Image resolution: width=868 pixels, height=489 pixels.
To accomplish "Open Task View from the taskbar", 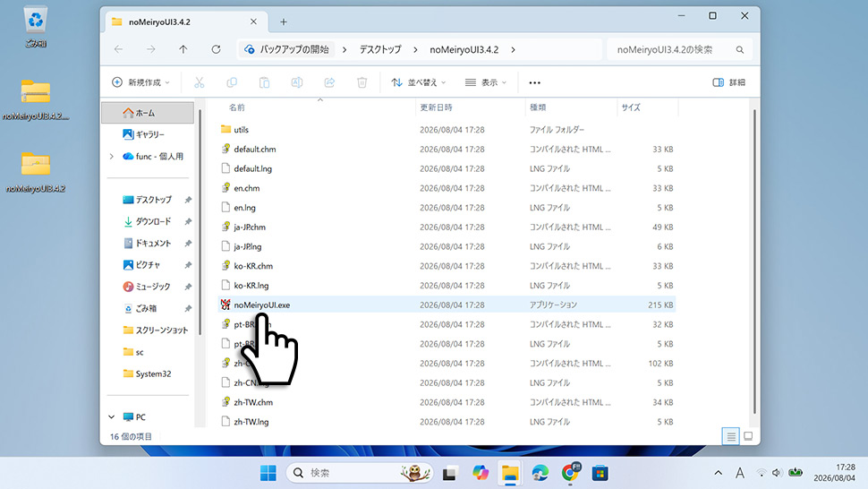I will (449, 474).
